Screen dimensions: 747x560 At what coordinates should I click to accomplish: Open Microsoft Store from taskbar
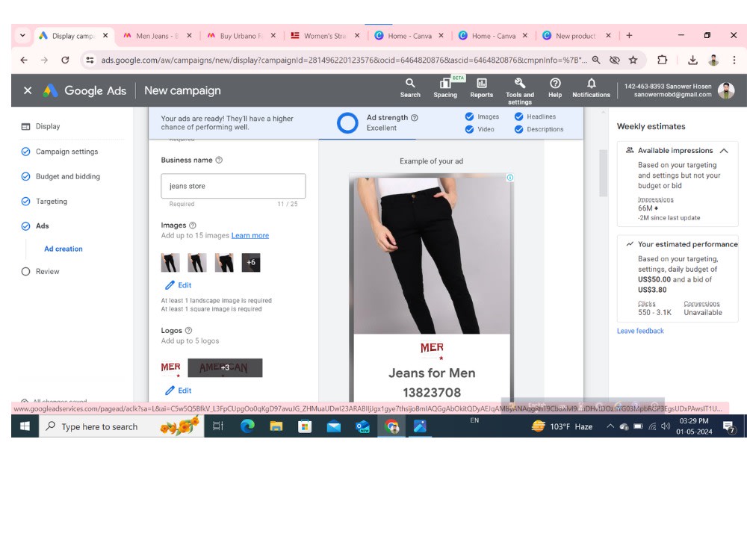[x=305, y=426]
